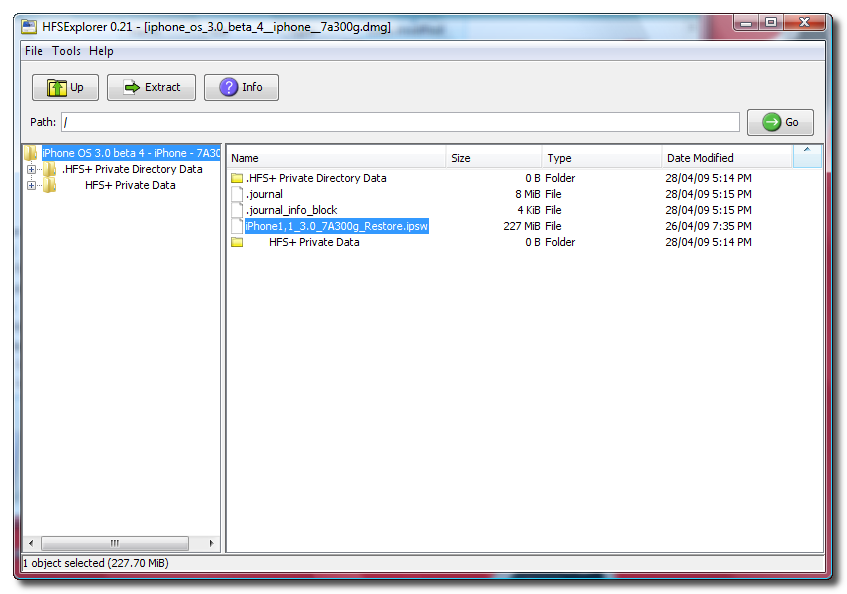847x594 pixels.
Task: Expand HFS+ Private Data tree node
Action: pyautogui.click(x=31, y=185)
